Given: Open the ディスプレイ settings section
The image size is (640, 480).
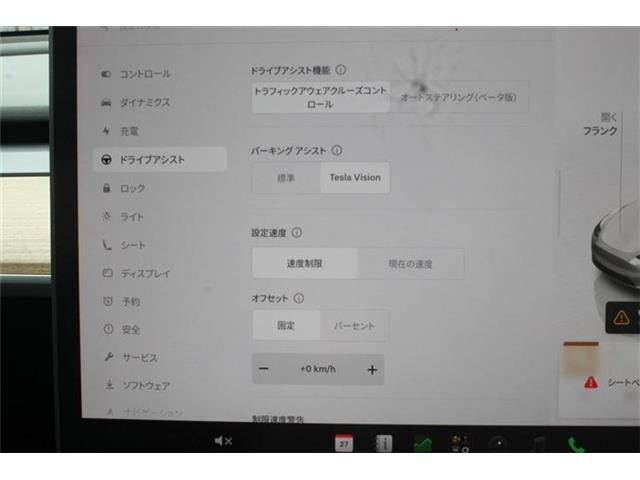Looking at the screenshot, I should [x=145, y=273].
